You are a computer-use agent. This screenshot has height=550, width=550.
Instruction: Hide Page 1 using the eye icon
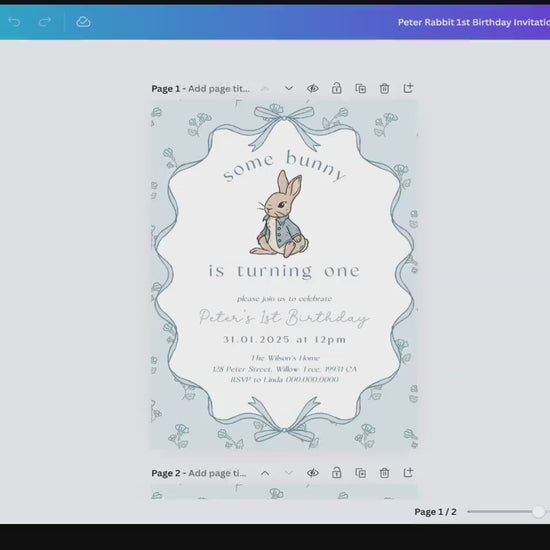313,88
